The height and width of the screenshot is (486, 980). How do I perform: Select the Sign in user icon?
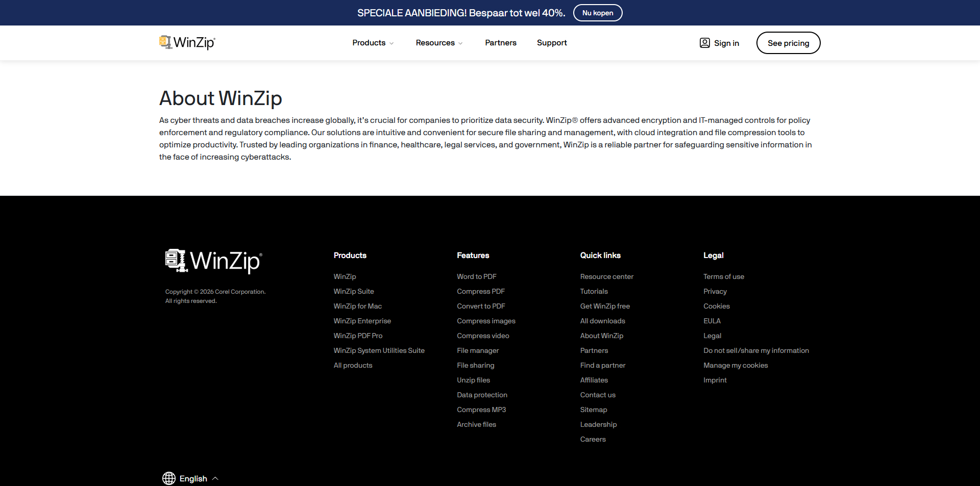(705, 43)
